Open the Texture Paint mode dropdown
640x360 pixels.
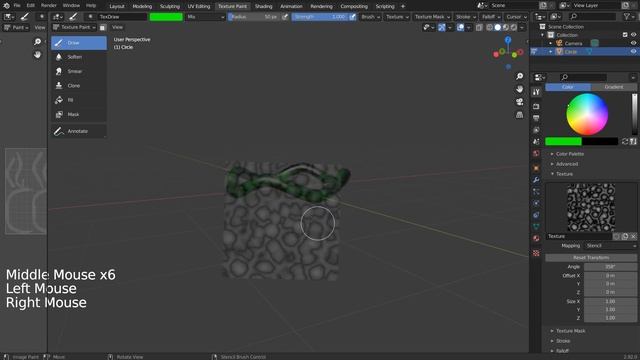click(74, 27)
